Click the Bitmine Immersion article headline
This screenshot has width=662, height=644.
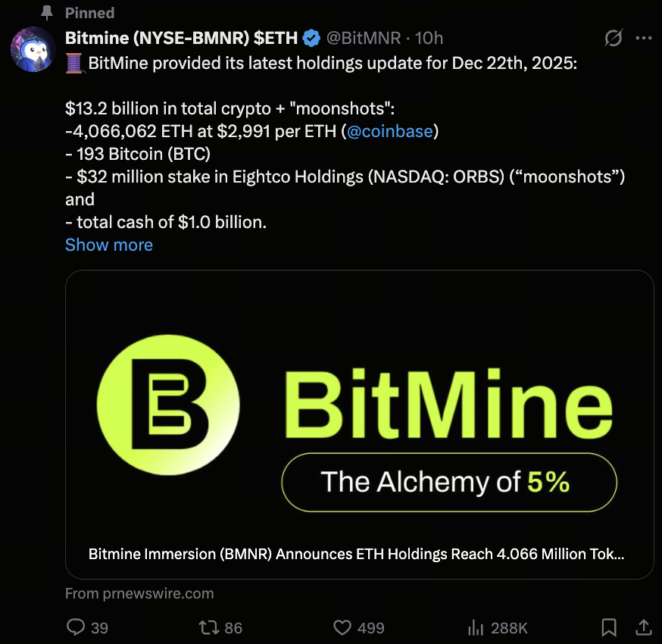[x=356, y=554]
